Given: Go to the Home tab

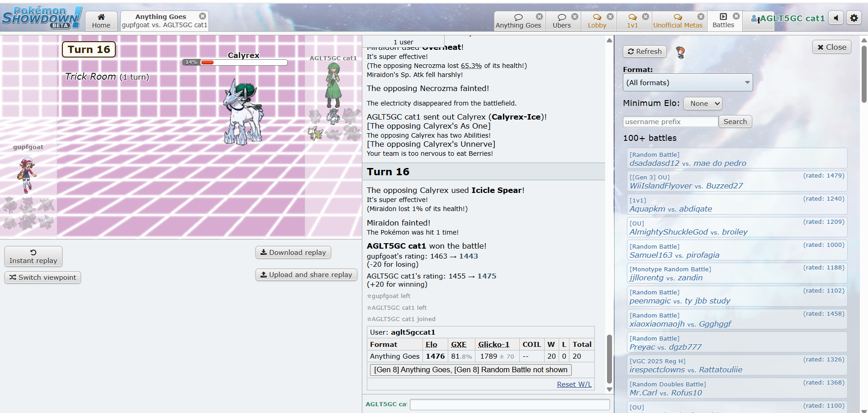Looking at the screenshot, I should coord(101,21).
